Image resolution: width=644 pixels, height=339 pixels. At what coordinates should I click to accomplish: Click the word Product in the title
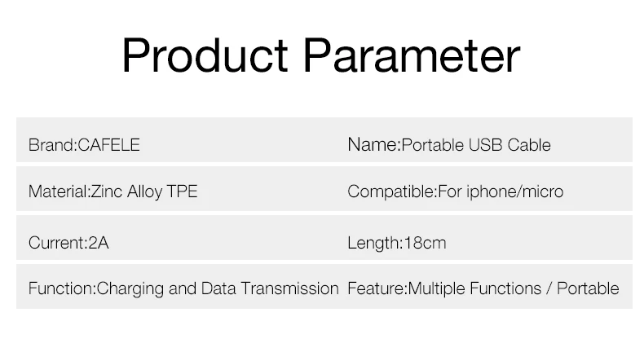point(205,55)
